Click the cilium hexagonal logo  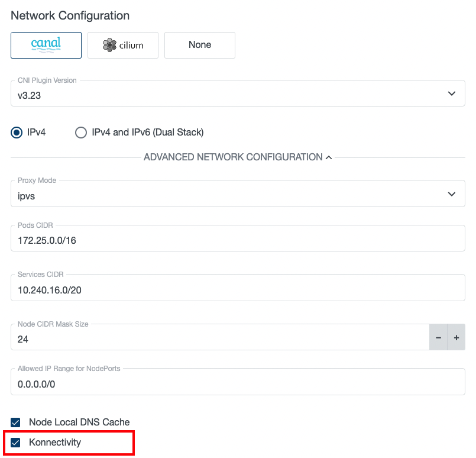108,45
